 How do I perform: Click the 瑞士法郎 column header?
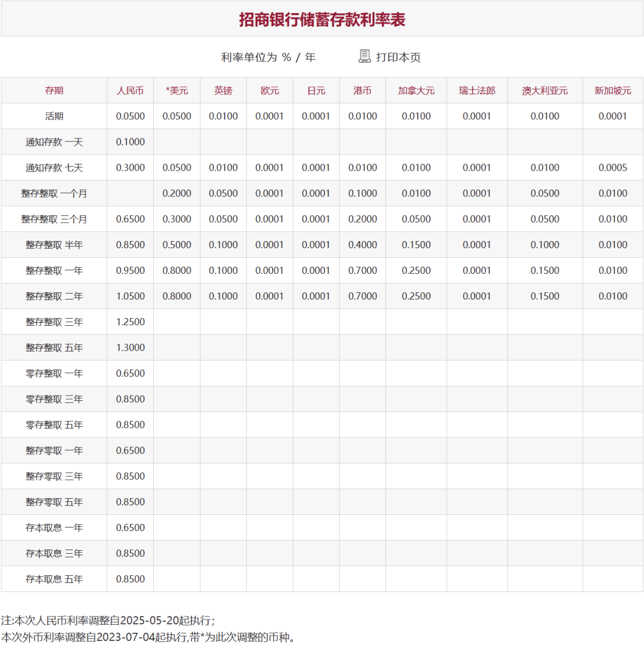click(x=476, y=91)
